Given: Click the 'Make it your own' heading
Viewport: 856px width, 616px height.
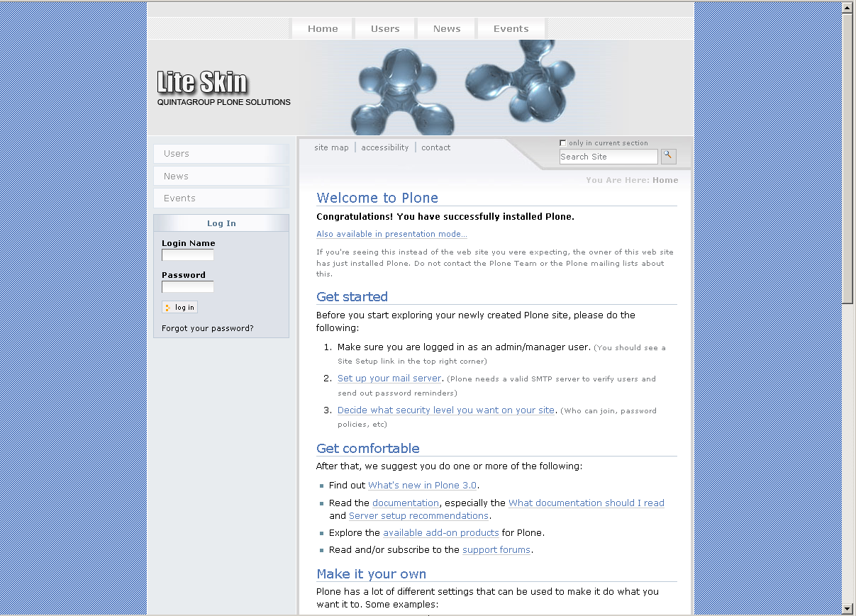Looking at the screenshot, I should point(372,573).
